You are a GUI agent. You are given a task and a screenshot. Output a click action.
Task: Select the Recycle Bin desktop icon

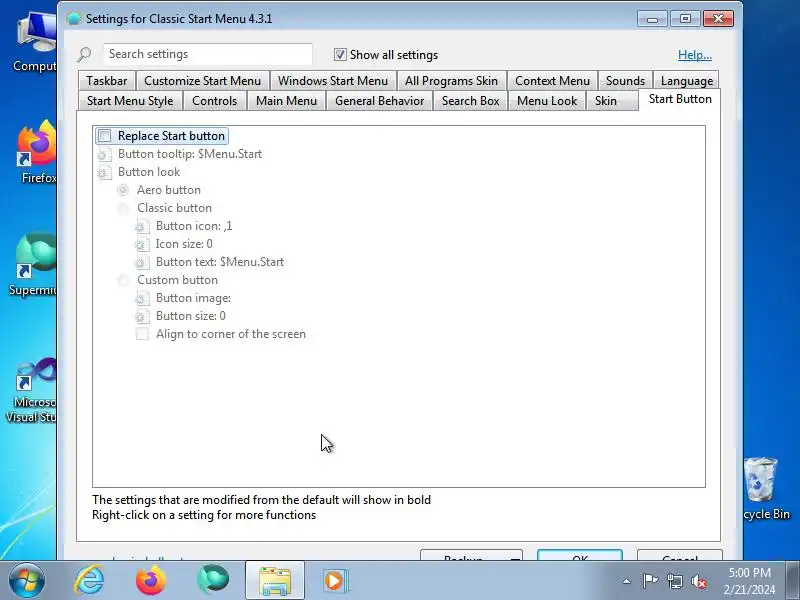[765, 489]
